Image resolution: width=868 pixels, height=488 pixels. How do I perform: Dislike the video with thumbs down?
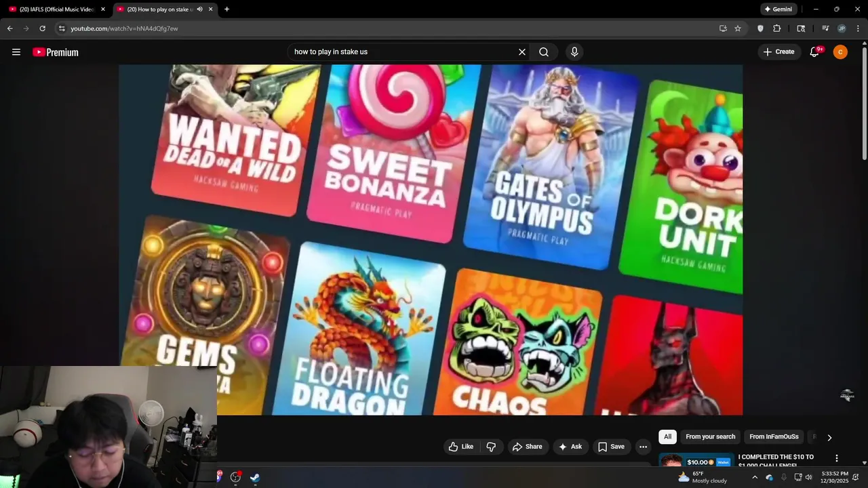(491, 447)
